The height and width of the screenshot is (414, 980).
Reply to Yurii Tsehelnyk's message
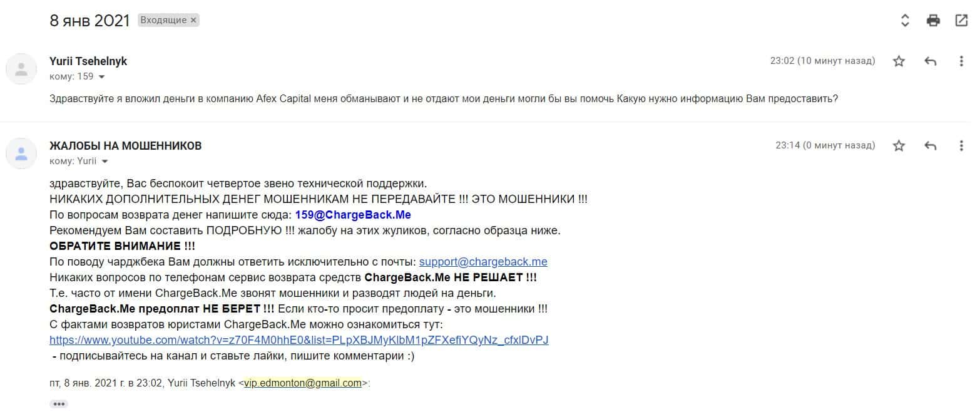click(x=931, y=61)
